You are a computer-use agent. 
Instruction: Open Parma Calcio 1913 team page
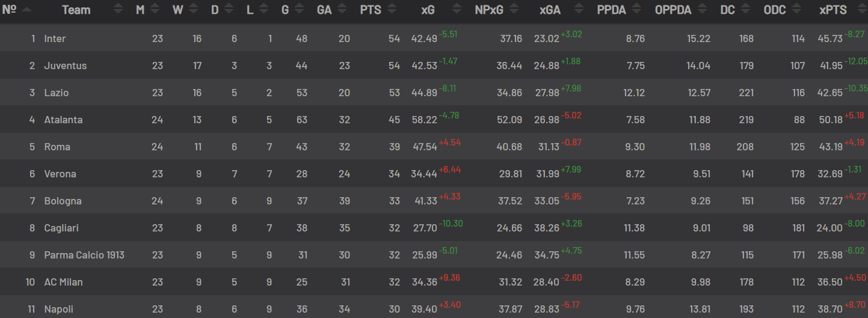tap(84, 255)
